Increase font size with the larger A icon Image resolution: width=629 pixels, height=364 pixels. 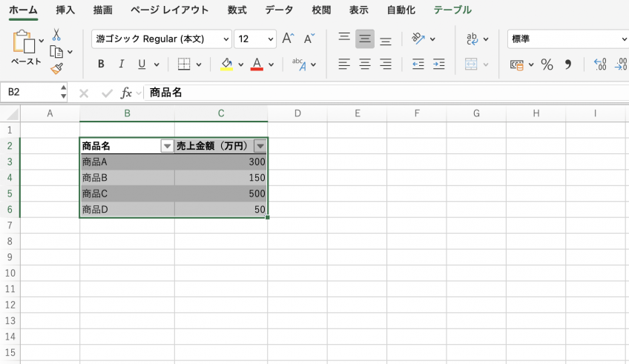[x=288, y=39]
